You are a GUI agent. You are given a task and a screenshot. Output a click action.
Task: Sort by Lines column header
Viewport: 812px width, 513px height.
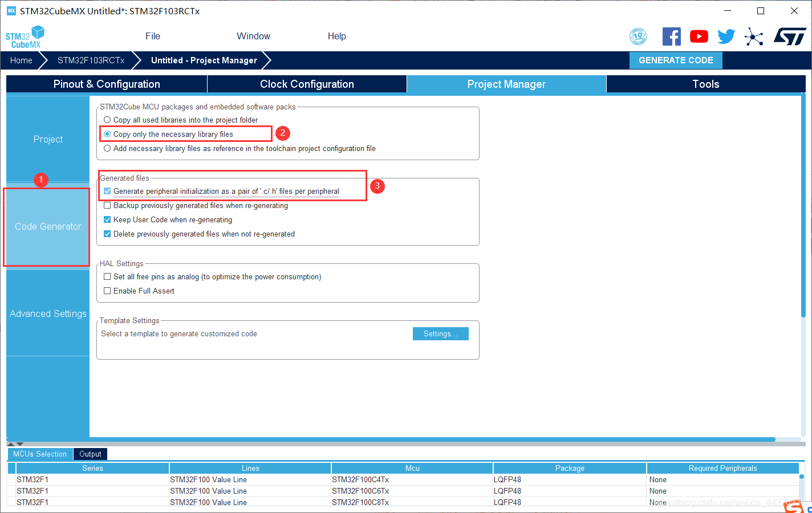(250, 468)
